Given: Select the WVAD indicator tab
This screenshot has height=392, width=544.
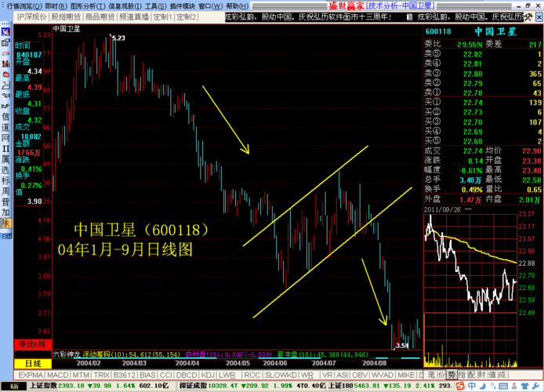Looking at the screenshot, I should pyautogui.click(x=383, y=376).
